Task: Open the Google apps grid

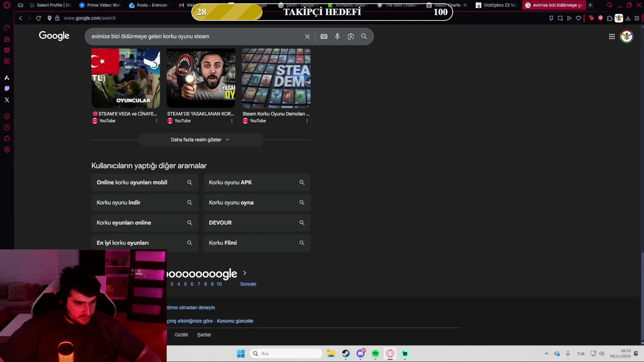Action: click(612, 36)
